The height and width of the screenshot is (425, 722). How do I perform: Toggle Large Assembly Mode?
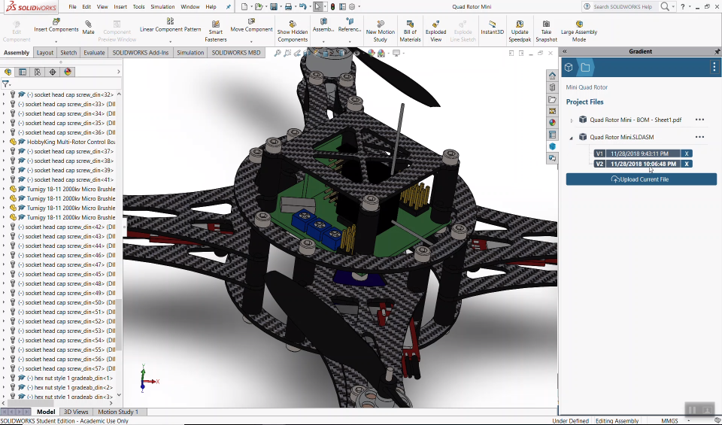coord(579,31)
